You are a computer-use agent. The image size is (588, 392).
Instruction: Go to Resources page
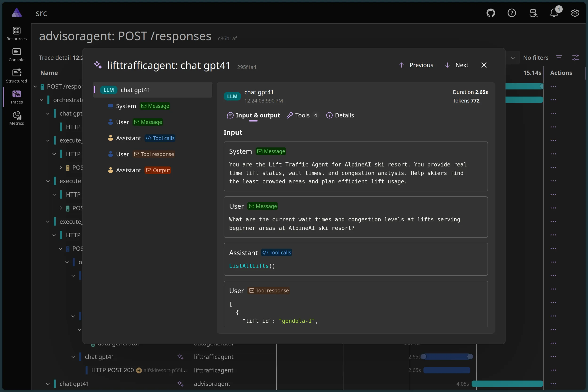point(16,34)
